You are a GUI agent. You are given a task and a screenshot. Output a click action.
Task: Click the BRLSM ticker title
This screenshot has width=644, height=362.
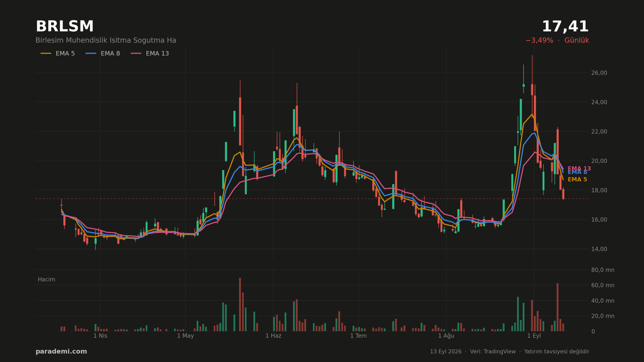[x=64, y=27]
